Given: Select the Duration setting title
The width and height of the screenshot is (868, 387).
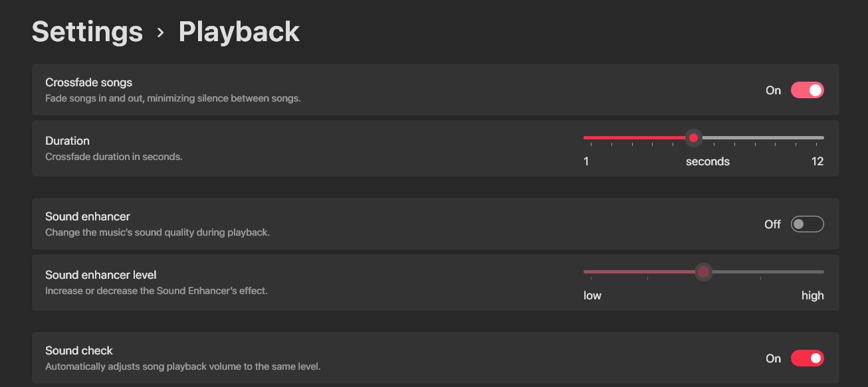Looking at the screenshot, I should click(x=67, y=141).
